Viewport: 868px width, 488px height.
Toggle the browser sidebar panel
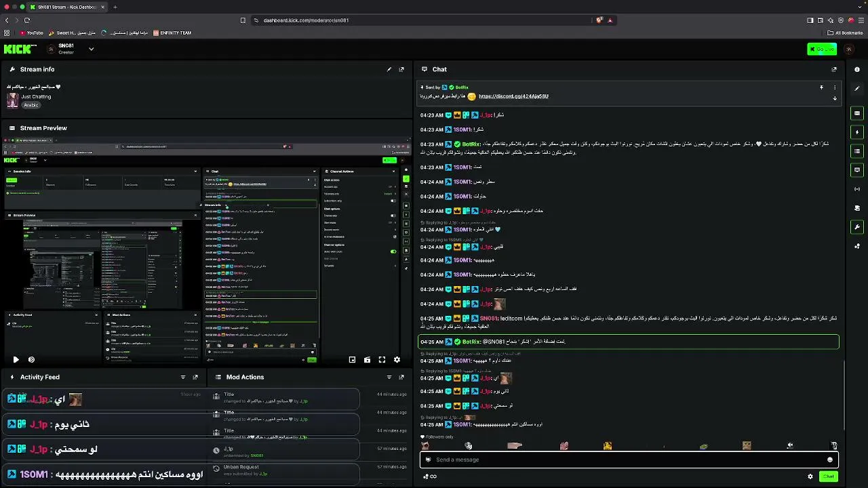pyautogui.click(x=810, y=20)
